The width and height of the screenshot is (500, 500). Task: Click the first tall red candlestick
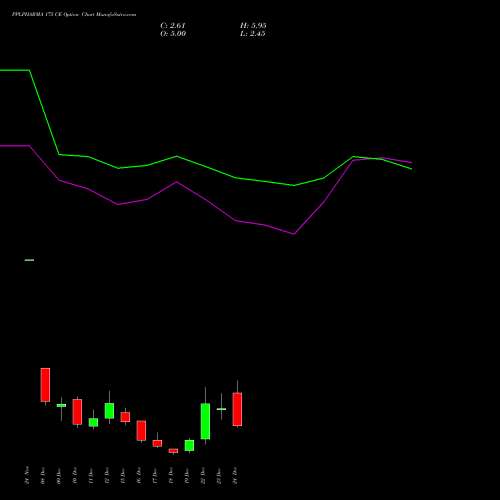click(45, 385)
